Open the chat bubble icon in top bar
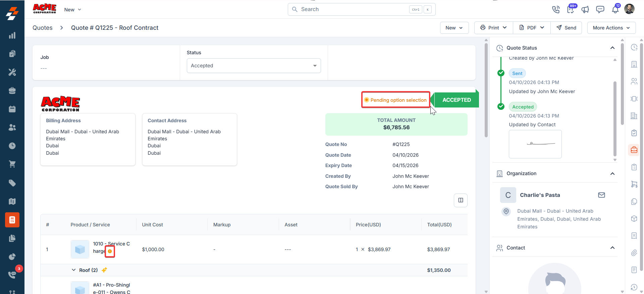 [x=600, y=9]
